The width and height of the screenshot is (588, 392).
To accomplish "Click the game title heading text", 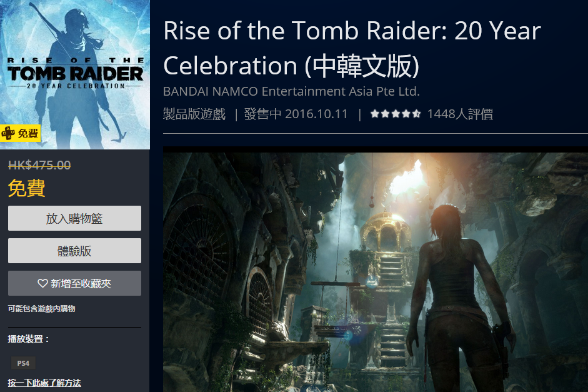I will [x=352, y=48].
